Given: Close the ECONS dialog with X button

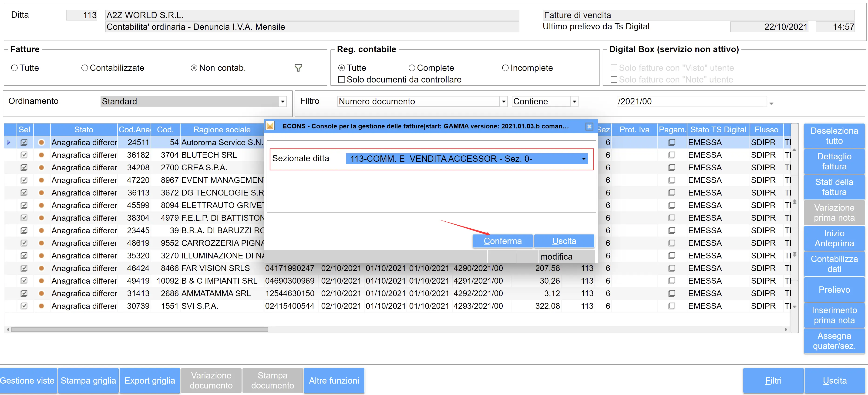Looking at the screenshot, I should point(589,126).
